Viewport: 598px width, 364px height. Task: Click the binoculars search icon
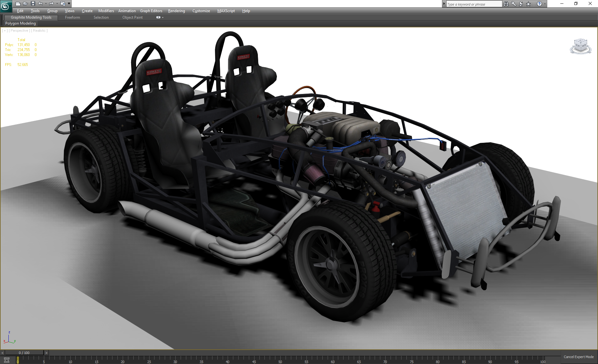(x=506, y=4)
